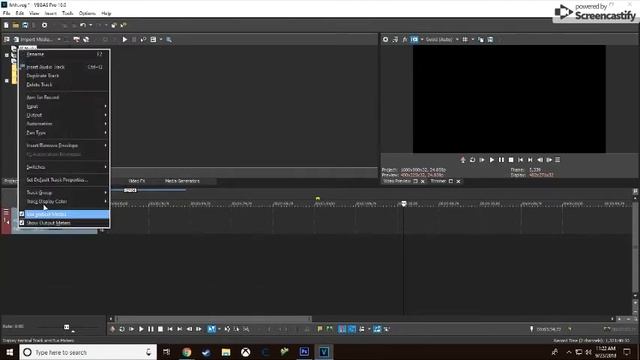Expand the Switches submenu
640x360 pixels.
coord(64,167)
